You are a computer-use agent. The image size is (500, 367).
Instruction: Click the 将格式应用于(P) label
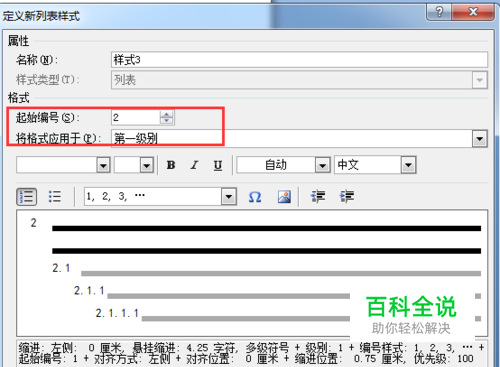pos(58,138)
